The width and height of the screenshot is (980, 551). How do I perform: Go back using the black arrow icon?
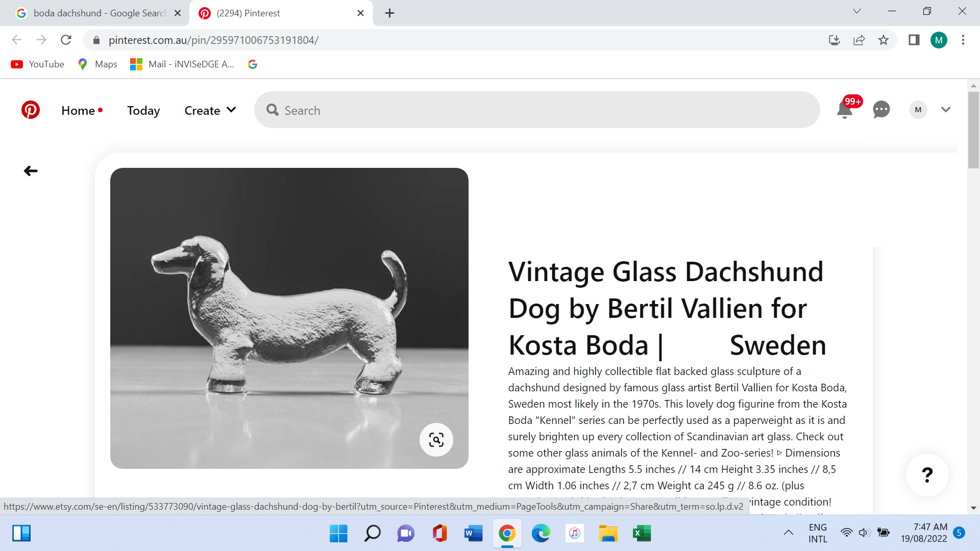(x=31, y=171)
